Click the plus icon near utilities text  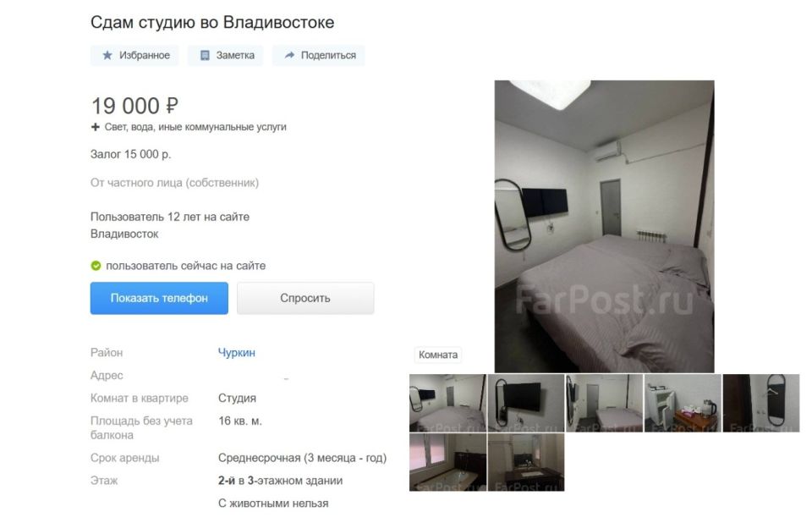point(96,127)
